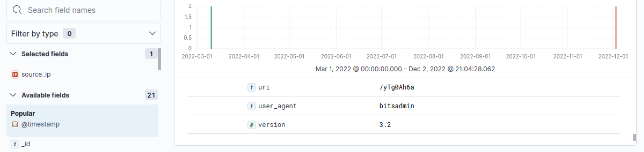The image size is (644, 152).
Task: Click the text type icon beside user_agent
Action: click(x=252, y=106)
